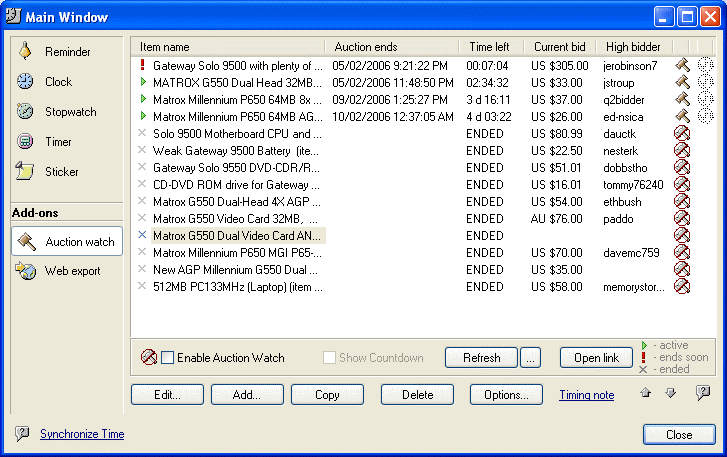The image size is (727, 457).
Task: Click the Delete button
Action: tap(417, 394)
